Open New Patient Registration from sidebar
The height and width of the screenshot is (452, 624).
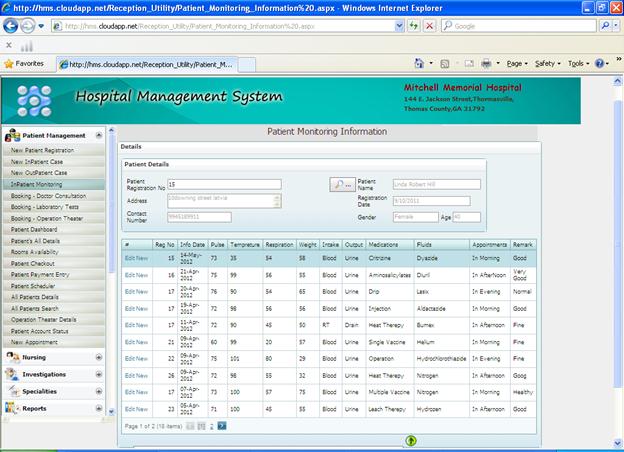(42, 150)
